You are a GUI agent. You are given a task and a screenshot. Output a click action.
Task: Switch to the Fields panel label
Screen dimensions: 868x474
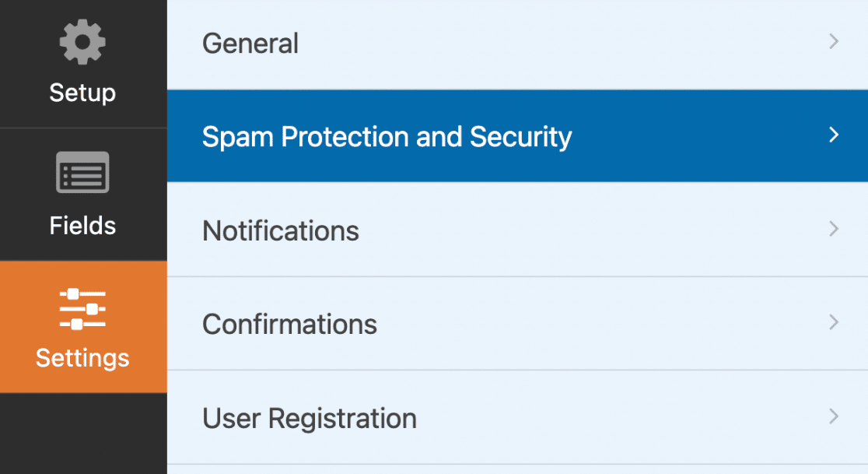tap(82, 226)
